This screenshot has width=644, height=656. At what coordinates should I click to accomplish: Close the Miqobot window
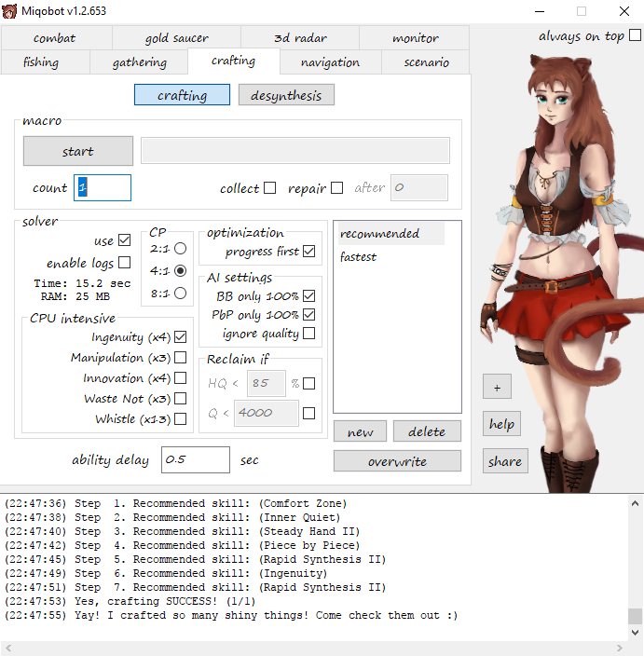tap(624, 11)
